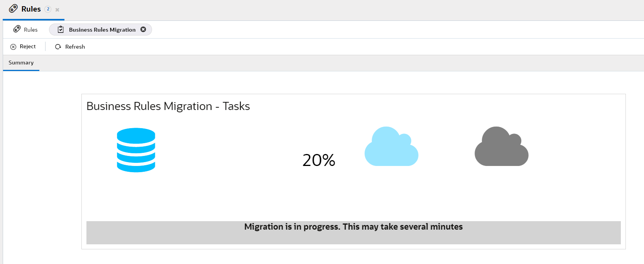Select the blue database icon in the diagram

[x=136, y=151]
